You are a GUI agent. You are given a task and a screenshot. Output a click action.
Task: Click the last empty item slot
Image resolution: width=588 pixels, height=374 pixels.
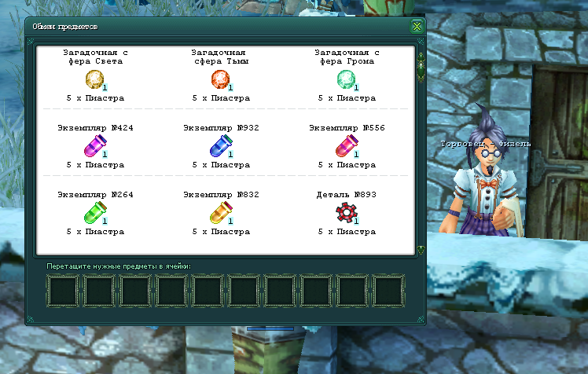pos(388,291)
